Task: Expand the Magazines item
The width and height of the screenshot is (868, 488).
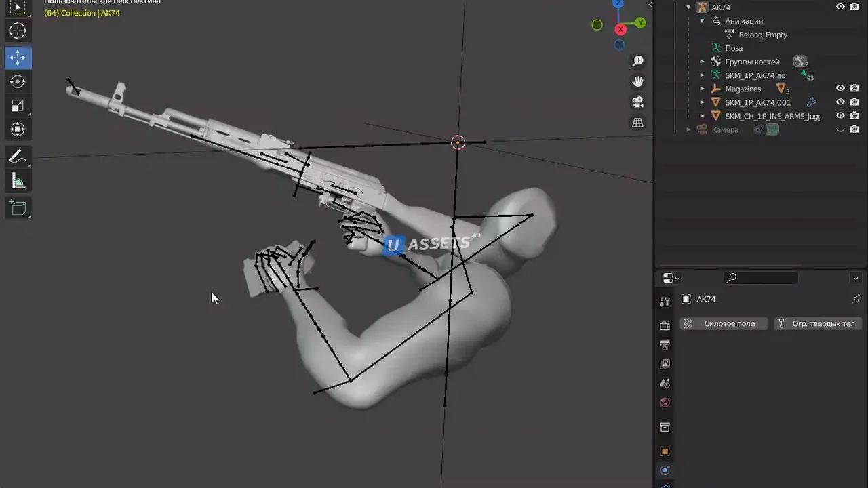Action: [x=702, y=89]
